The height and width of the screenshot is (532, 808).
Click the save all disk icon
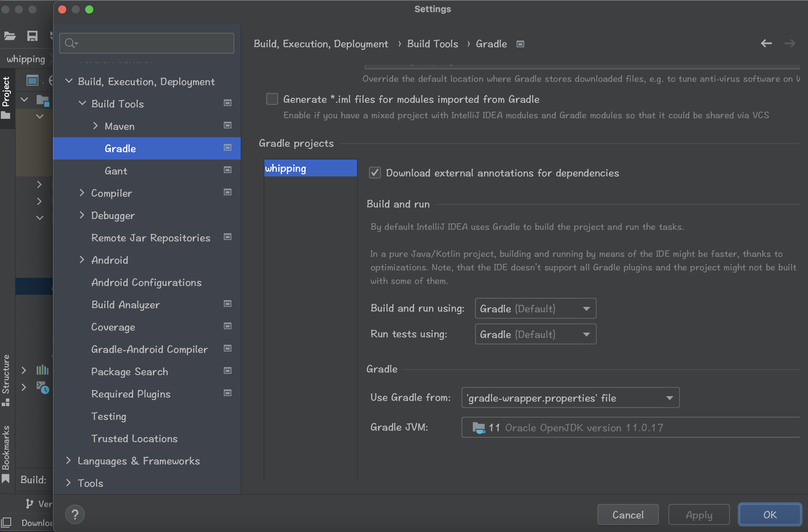point(32,35)
